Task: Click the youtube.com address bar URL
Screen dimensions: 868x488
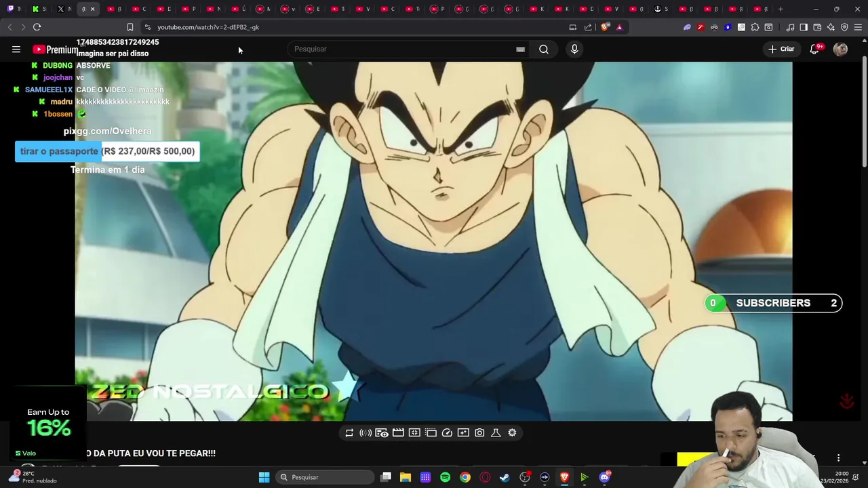Action: pyautogui.click(x=208, y=27)
